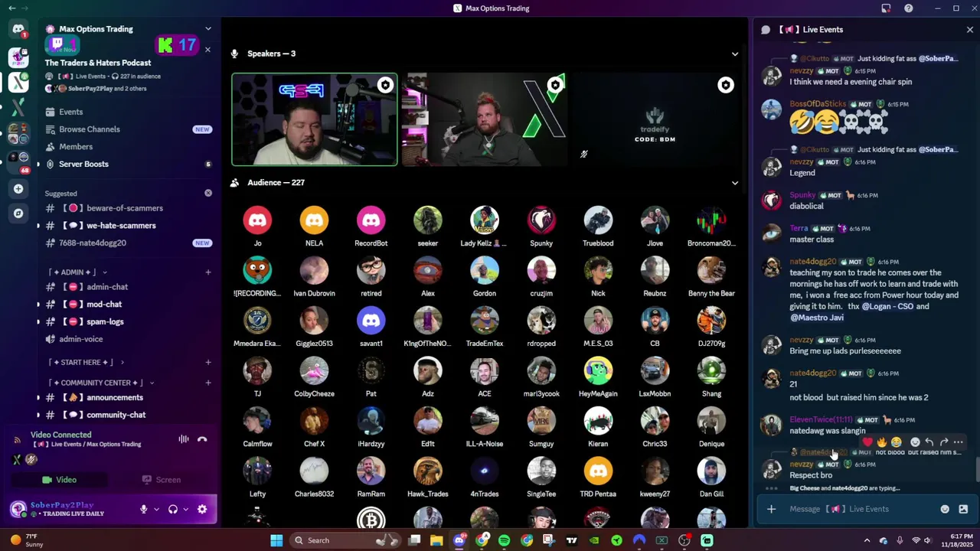980x551 pixels.
Task: Create channel in ADMIN category
Action: pos(208,272)
